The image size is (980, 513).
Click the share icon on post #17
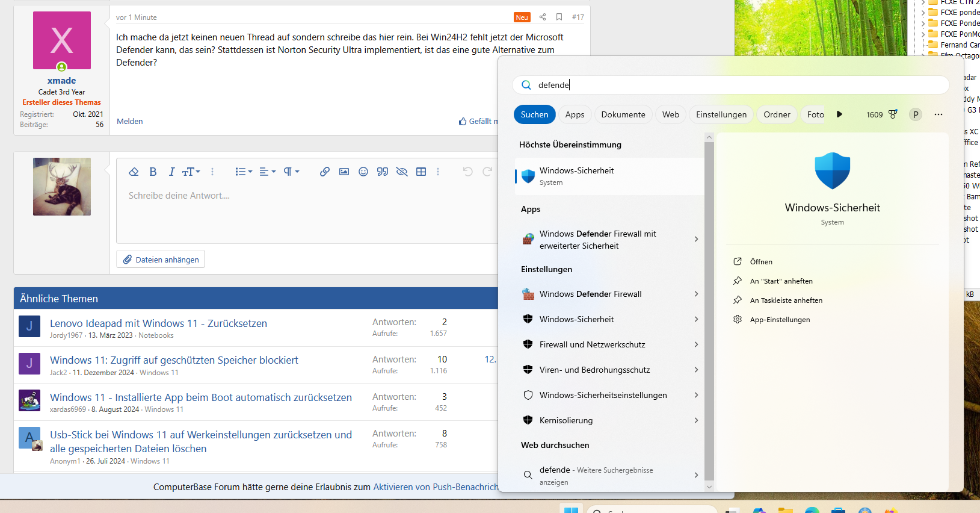543,17
